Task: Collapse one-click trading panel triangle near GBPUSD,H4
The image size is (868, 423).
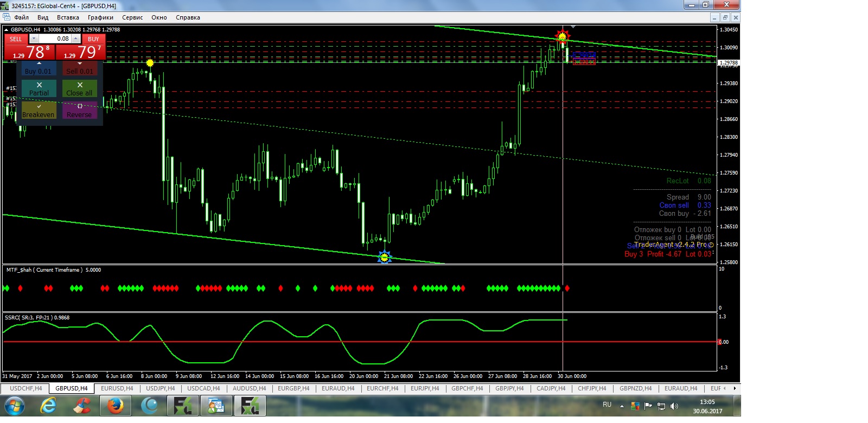Action: click(7, 30)
